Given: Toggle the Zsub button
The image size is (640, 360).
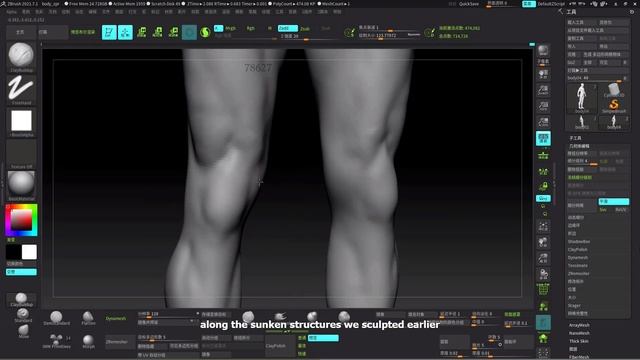Looking at the screenshot, I should (305, 29).
